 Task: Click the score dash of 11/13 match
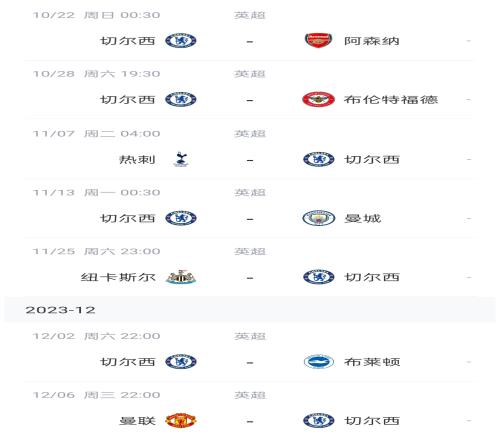[x=250, y=219]
